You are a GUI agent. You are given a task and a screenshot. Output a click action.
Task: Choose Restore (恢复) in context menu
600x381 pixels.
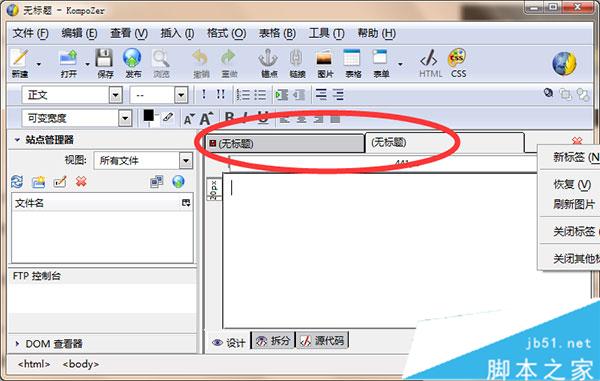pyautogui.click(x=572, y=185)
